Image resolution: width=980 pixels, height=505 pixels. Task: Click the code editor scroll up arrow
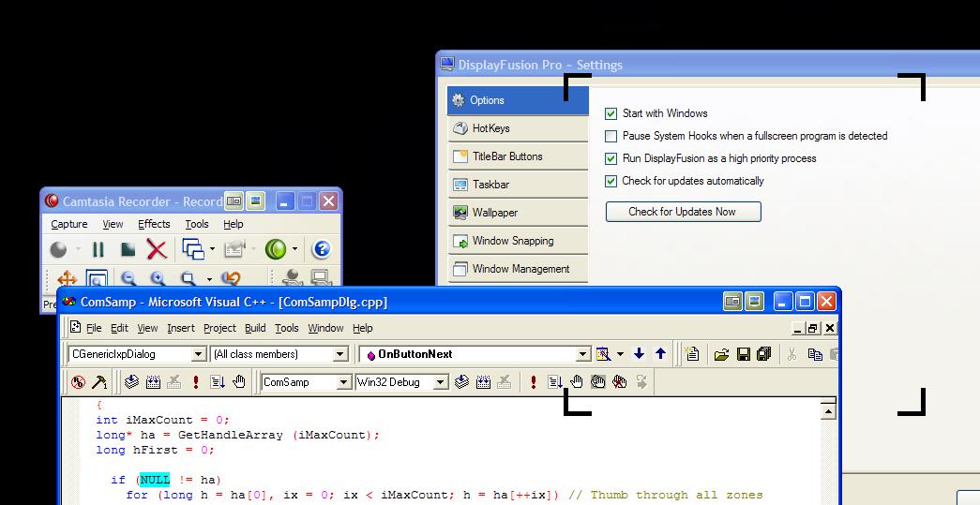pyautogui.click(x=828, y=410)
